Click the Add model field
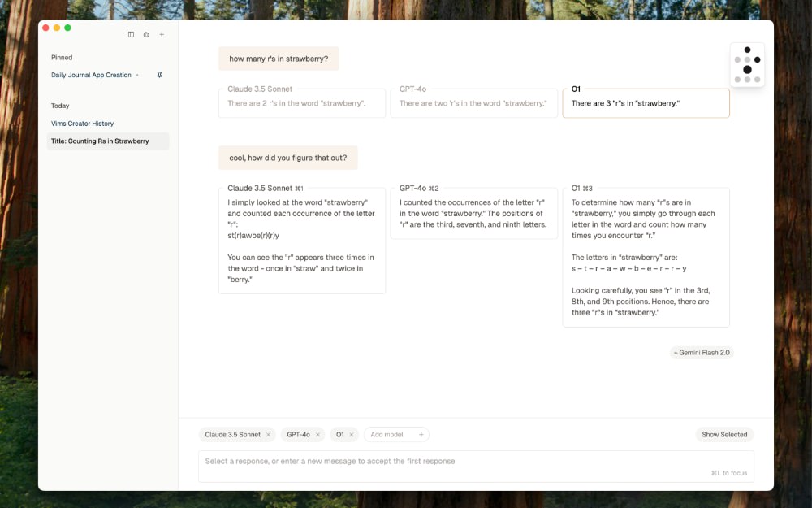This screenshot has height=508, width=812. 396,435
